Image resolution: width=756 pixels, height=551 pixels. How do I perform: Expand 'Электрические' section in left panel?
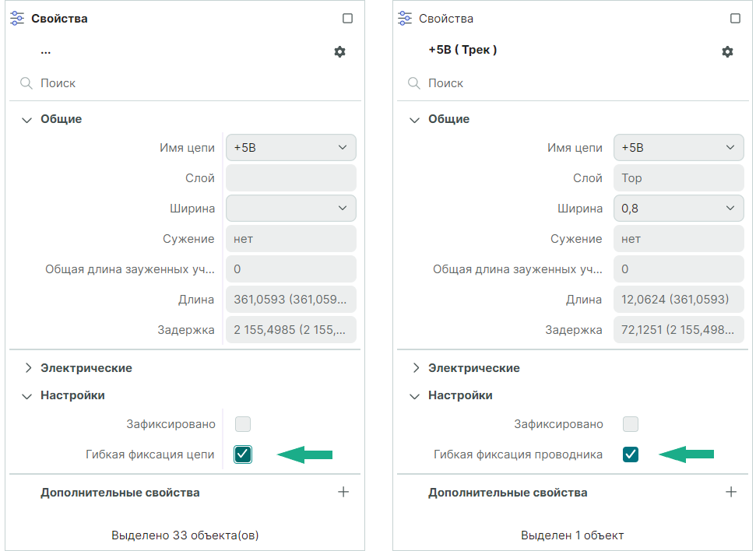pos(26,368)
